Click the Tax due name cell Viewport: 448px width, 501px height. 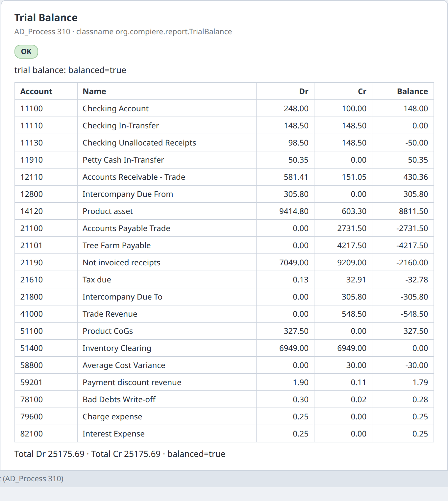pyautogui.click(x=167, y=280)
